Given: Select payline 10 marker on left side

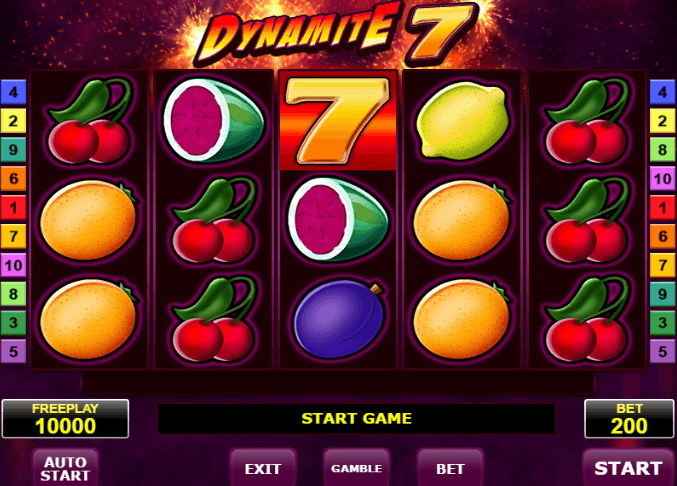Looking at the screenshot, I should (13, 265).
